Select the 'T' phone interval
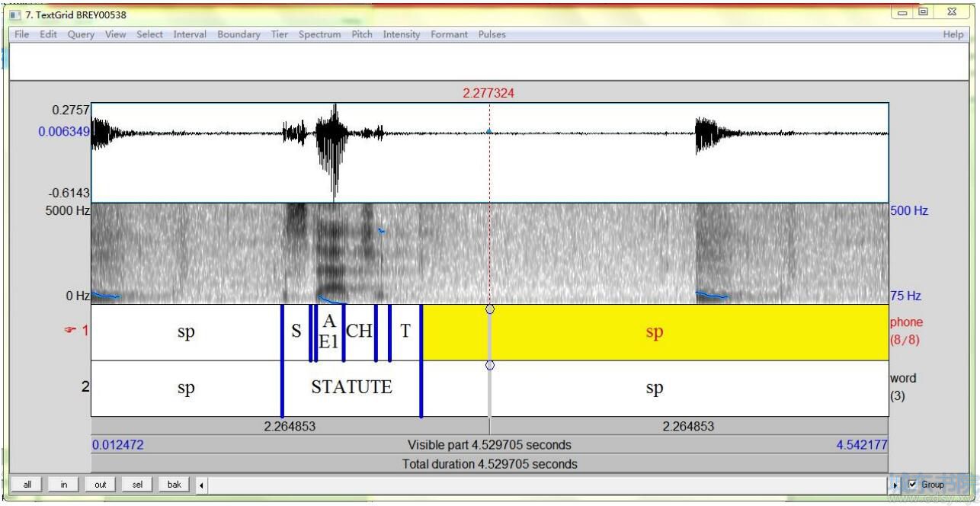Image resolution: width=980 pixels, height=506 pixels. point(405,332)
